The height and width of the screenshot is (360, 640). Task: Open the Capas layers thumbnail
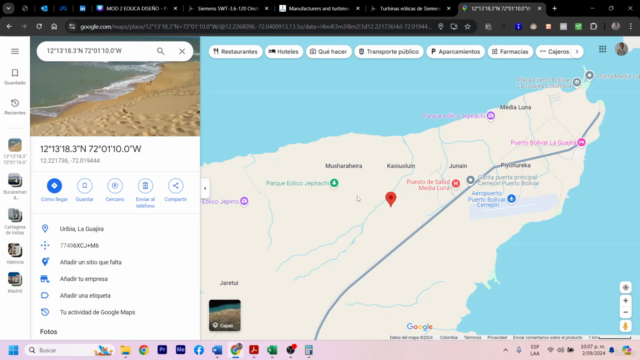pyautogui.click(x=225, y=315)
